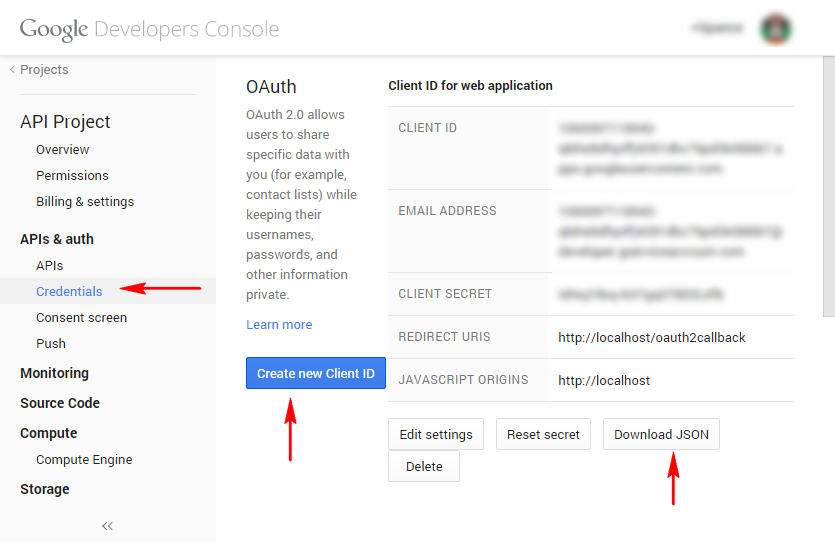Click the CLIENT ID row label

click(428, 128)
